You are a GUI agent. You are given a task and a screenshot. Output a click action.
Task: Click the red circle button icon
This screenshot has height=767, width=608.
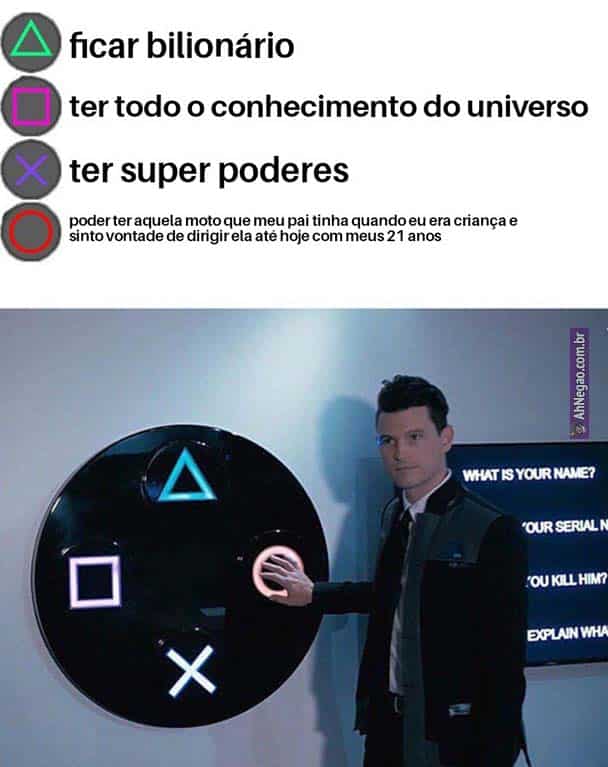(31, 231)
